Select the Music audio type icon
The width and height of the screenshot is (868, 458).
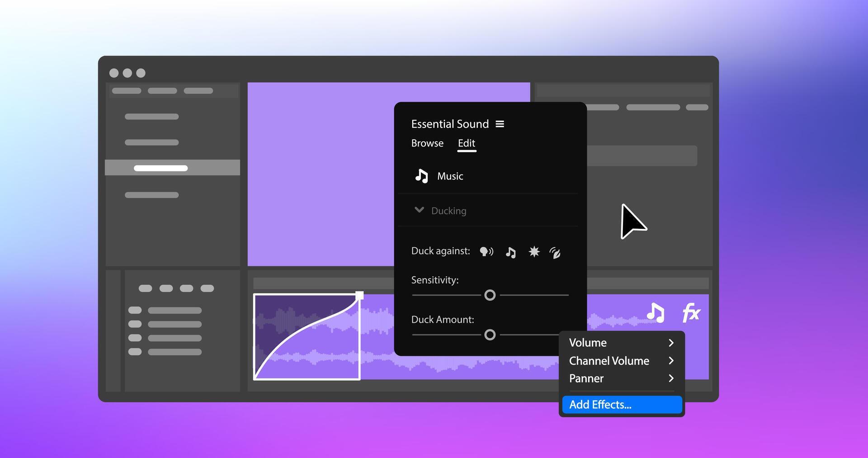(x=422, y=176)
